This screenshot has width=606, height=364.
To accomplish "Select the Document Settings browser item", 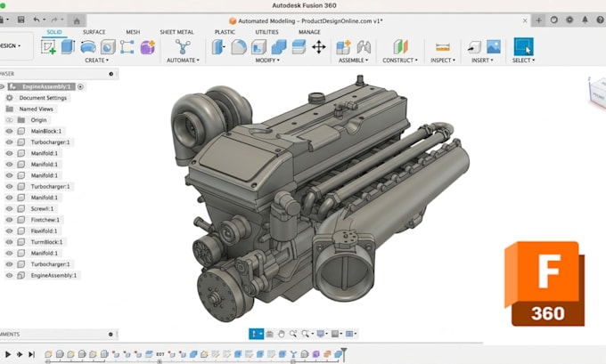I will 43,98.
